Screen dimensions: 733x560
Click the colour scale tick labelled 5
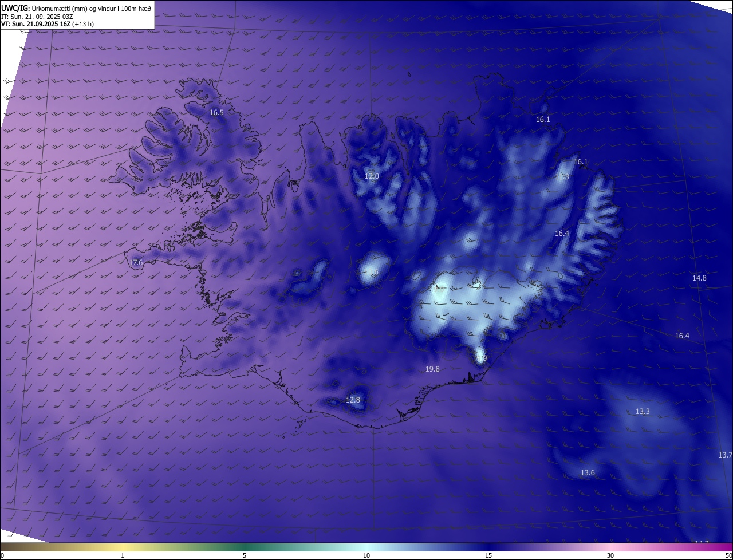coord(245,555)
